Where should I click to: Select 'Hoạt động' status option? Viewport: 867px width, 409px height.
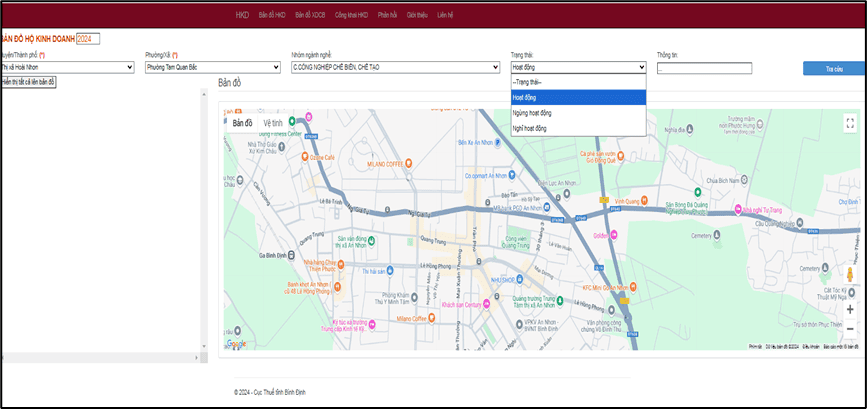(x=578, y=97)
